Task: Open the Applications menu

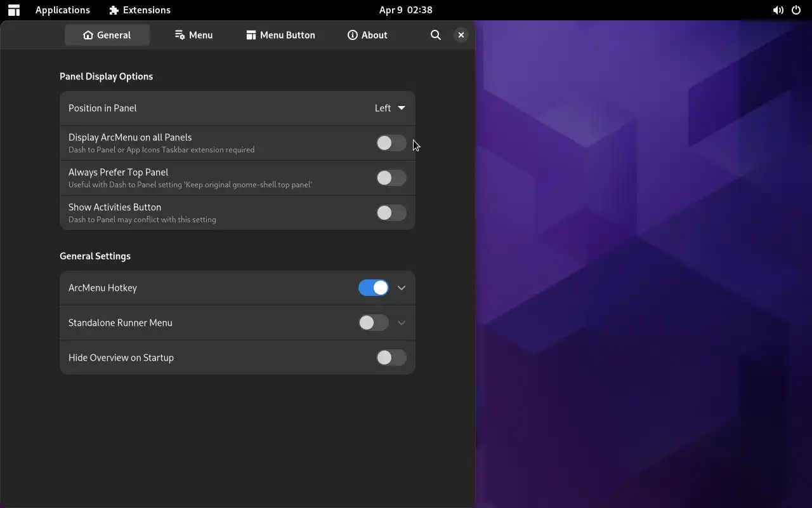Action: tap(63, 10)
